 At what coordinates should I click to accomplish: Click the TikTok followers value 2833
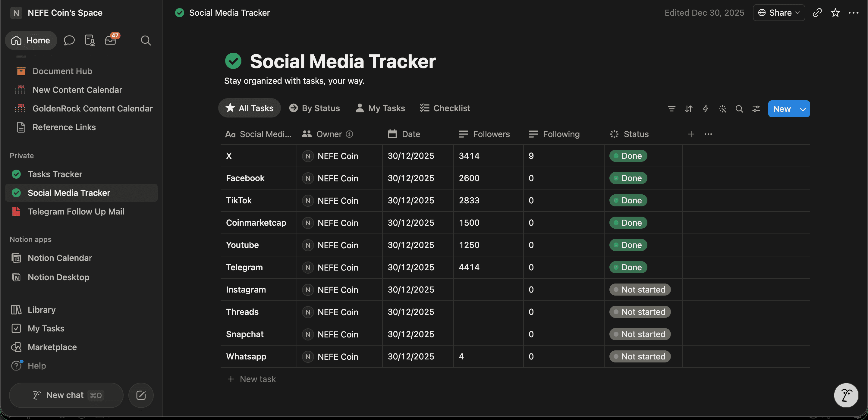tap(469, 200)
